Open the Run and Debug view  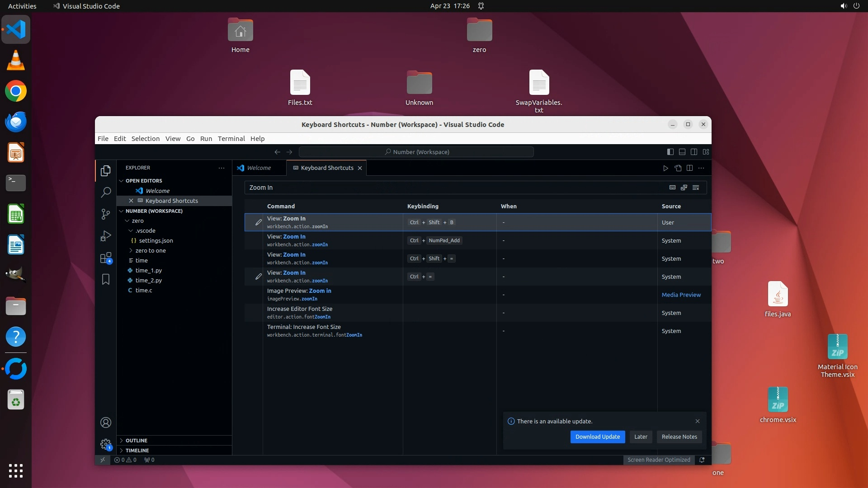tap(106, 236)
